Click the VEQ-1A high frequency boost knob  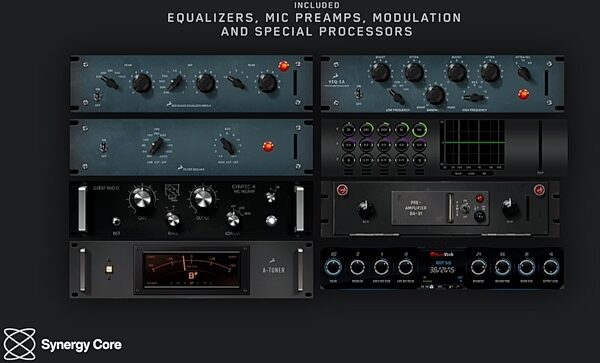click(457, 72)
